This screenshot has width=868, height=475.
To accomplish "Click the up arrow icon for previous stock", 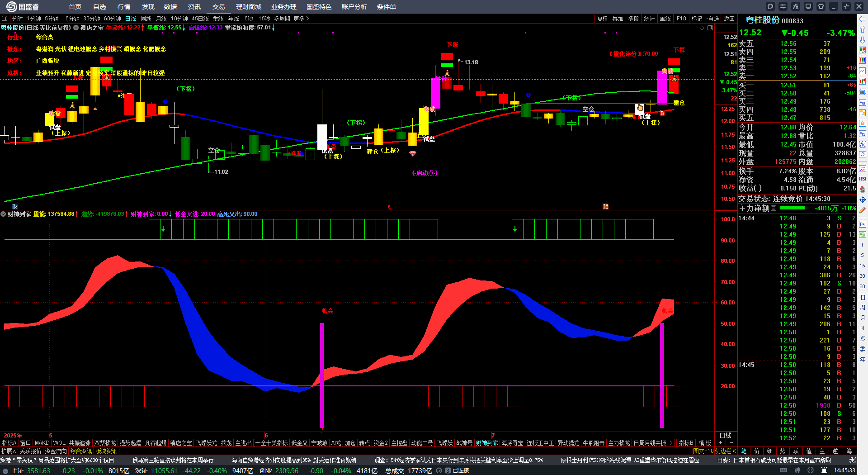I will point(863,29).
